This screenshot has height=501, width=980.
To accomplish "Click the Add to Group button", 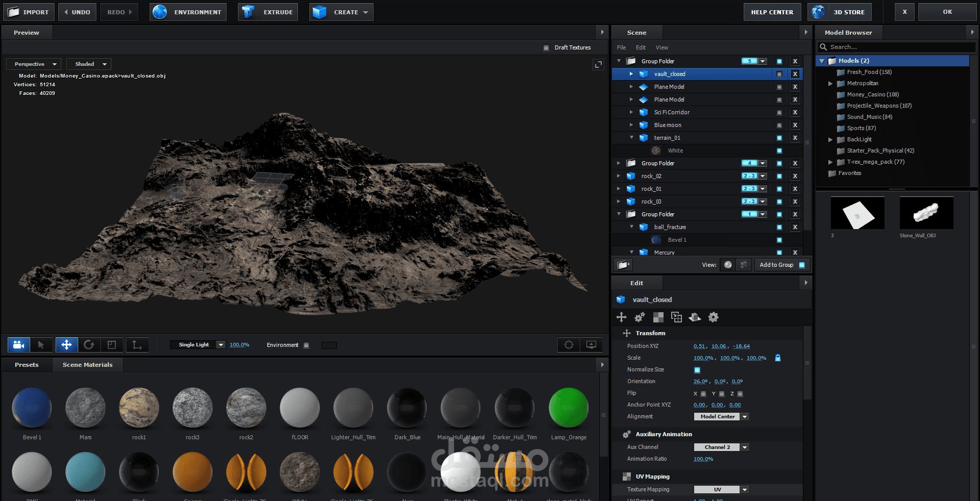I will tap(776, 265).
